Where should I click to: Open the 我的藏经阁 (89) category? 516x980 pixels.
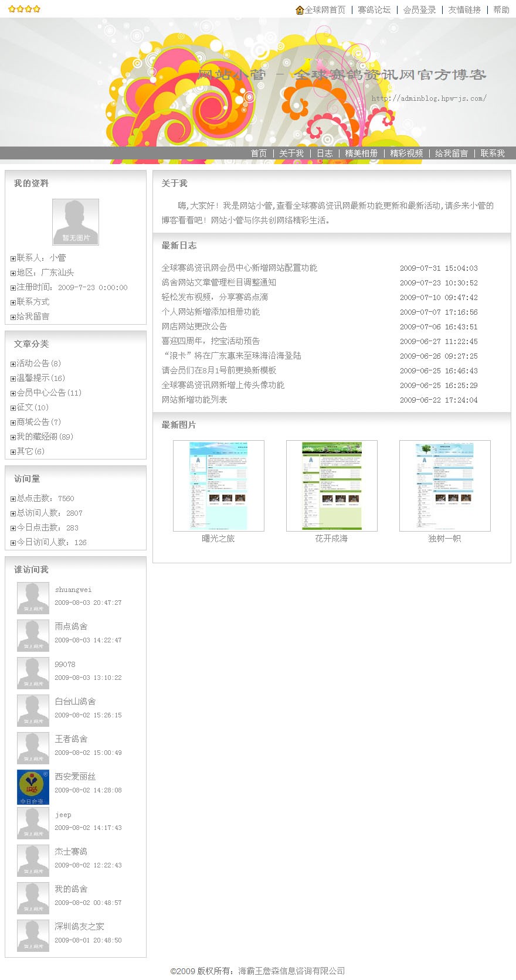click(45, 437)
